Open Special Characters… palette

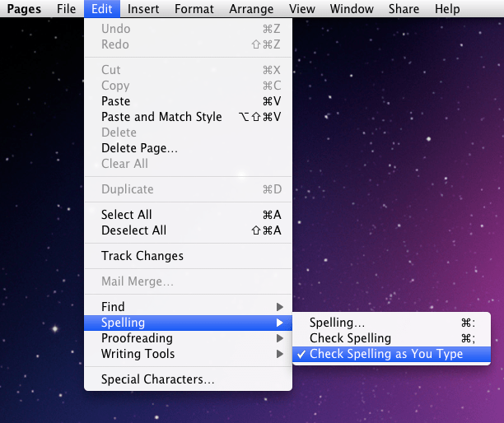point(188,379)
